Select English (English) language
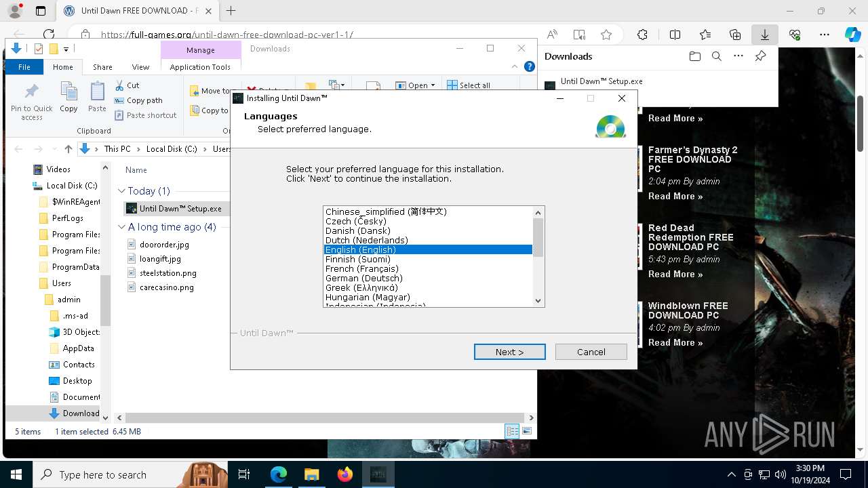868x488 pixels. point(428,249)
